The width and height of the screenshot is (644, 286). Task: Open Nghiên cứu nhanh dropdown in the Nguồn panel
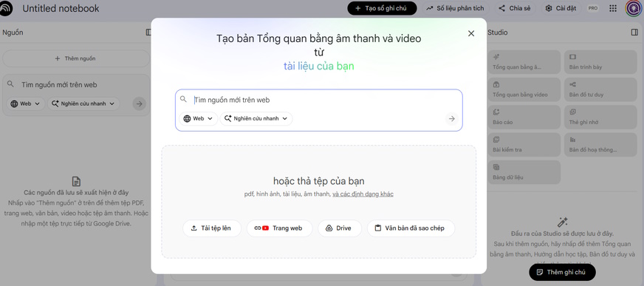[83, 103]
